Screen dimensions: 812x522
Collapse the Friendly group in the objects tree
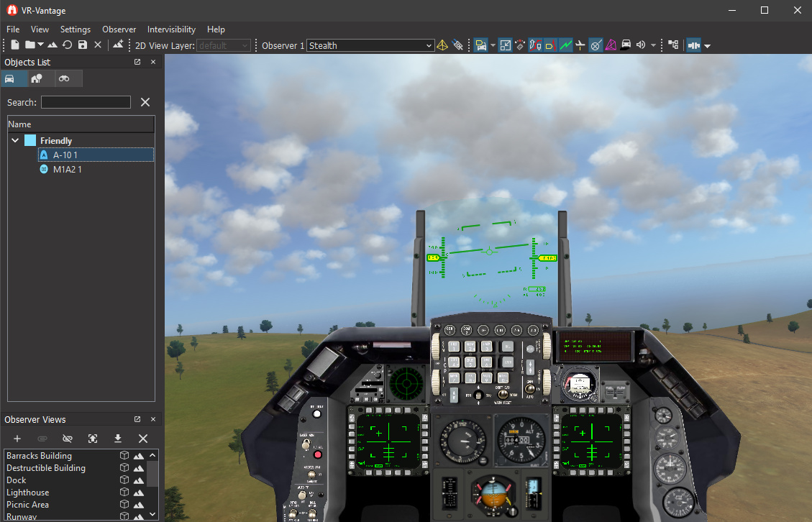15,140
